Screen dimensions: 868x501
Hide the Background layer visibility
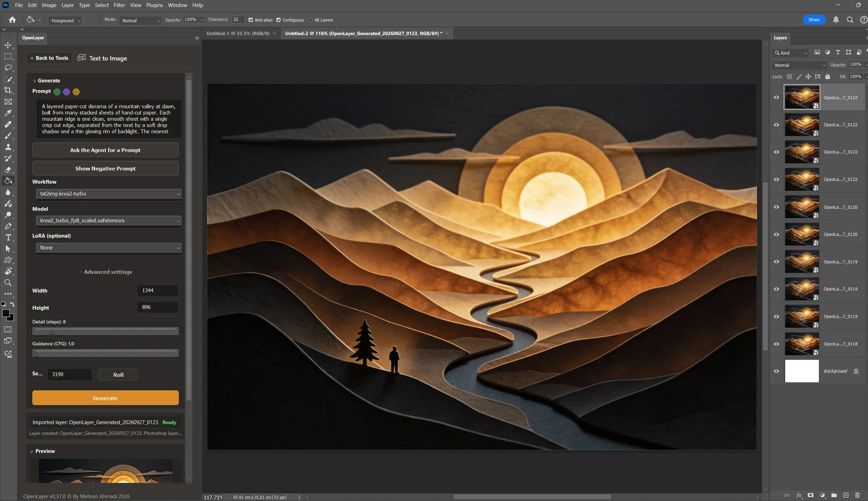pyautogui.click(x=776, y=371)
